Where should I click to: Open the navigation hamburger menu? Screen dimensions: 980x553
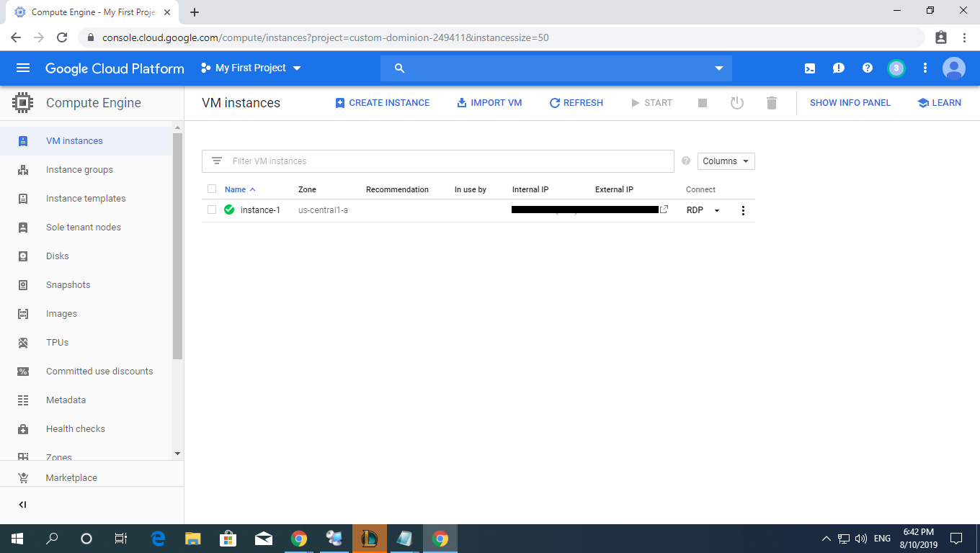pos(23,68)
